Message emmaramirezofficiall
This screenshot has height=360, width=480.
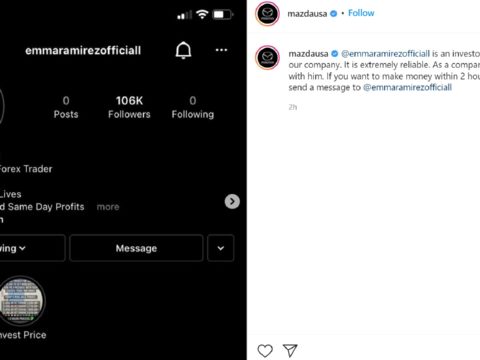pos(136,248)
